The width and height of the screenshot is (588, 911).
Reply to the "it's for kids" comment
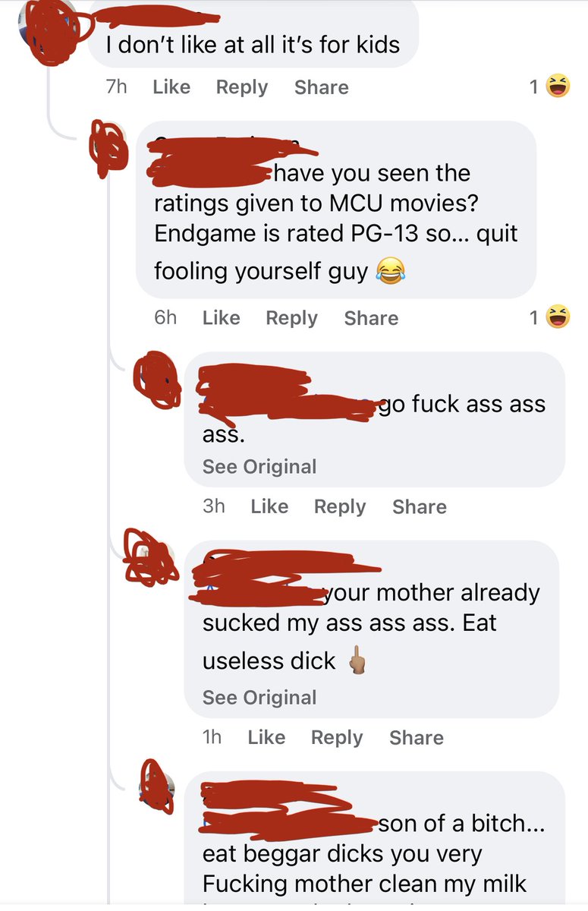click(242, 87)
